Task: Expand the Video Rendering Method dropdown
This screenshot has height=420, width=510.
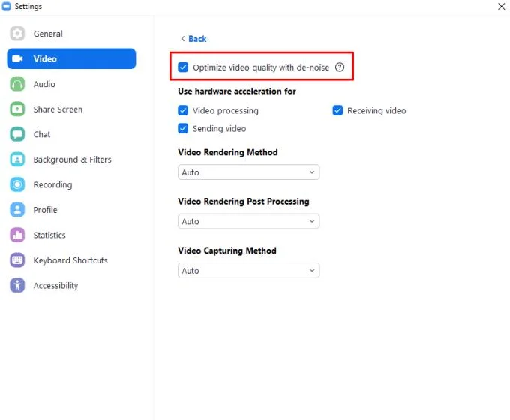Action: coord(248,172)
